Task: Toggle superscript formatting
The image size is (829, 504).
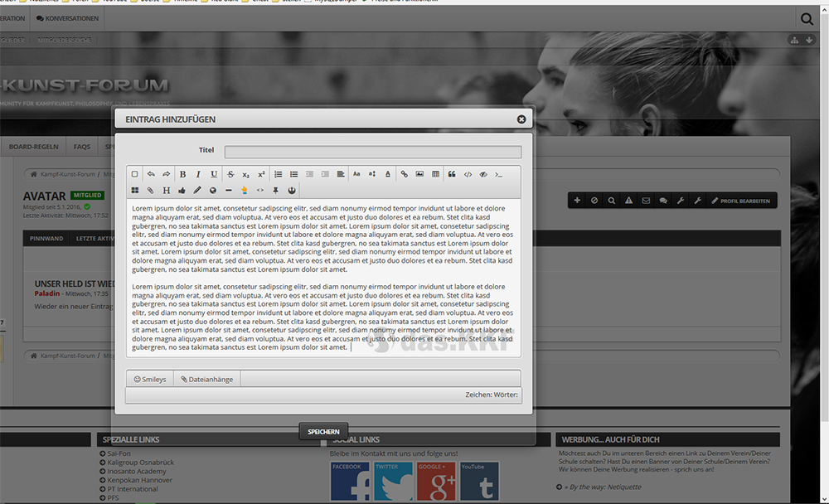Action: [x=261, y=174]
